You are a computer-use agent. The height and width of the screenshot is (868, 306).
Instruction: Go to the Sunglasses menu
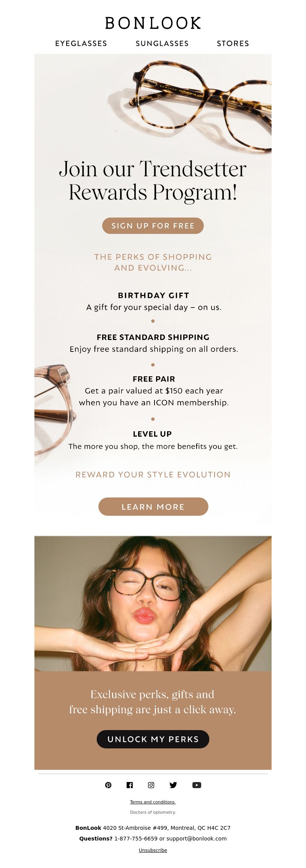pos(162,44)
